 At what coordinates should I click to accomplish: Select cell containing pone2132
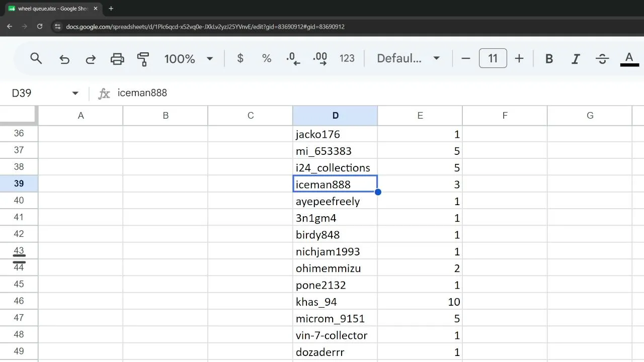coord(335,285)
